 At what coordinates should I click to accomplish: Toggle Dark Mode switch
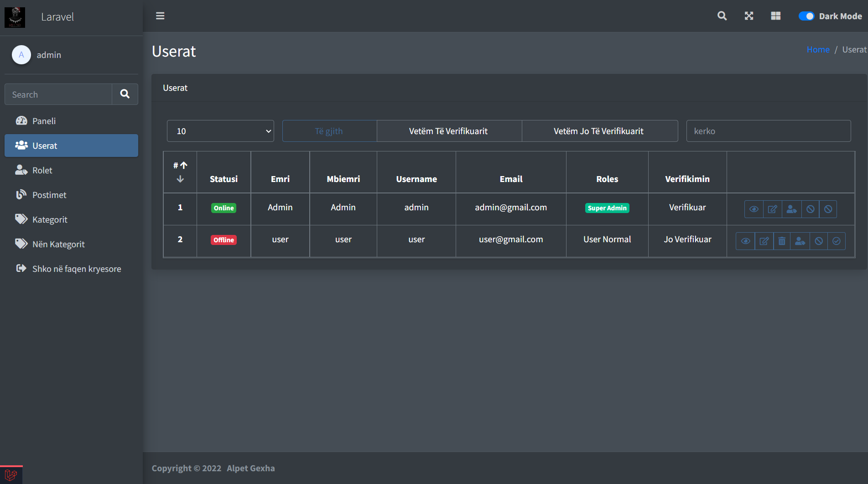point(806,16)
